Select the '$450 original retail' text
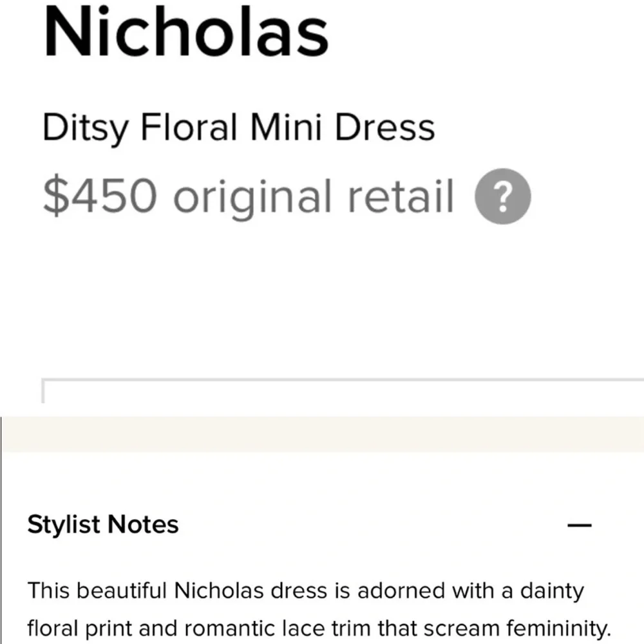This screenshot has width=644, height=644. tap(248, 196)
